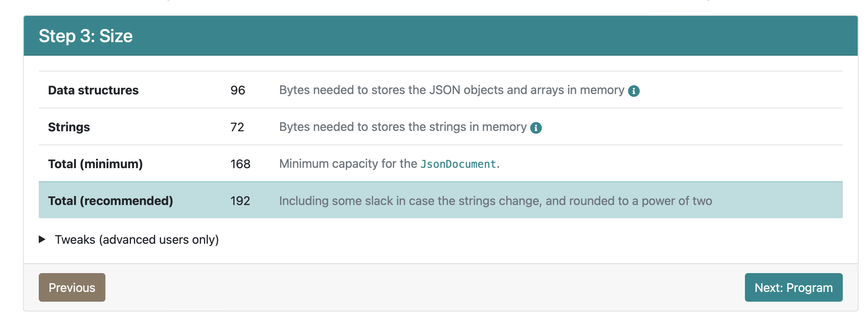
Task: Select the Strings row label
Action: click(x=69, y=127)
